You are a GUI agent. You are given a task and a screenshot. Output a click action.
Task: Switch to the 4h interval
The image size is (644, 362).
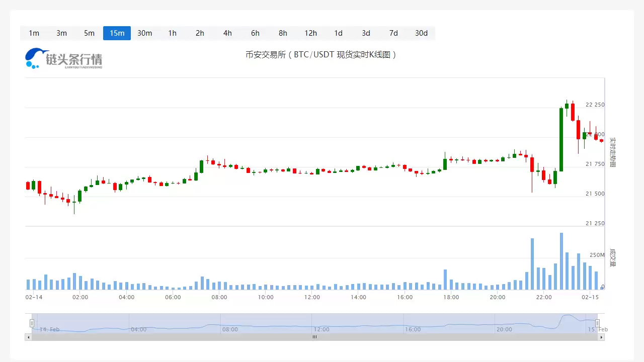click(227, 33)
